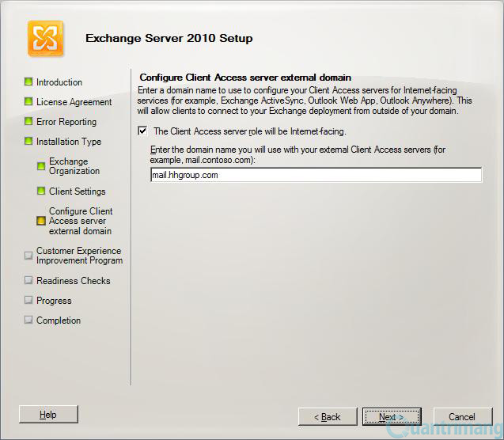Proceed with the Next button
Image resolution: width=504 pixels, height=440 pixels.
392,417
